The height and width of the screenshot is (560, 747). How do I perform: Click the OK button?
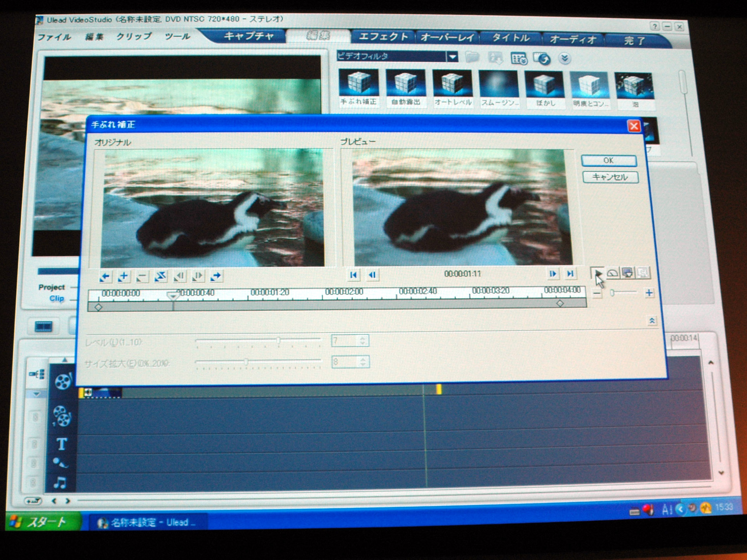pos(608,161)
